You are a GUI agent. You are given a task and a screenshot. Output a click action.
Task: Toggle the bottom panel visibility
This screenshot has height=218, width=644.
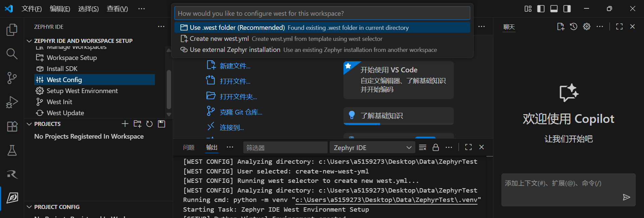click(x=554, y=9)
